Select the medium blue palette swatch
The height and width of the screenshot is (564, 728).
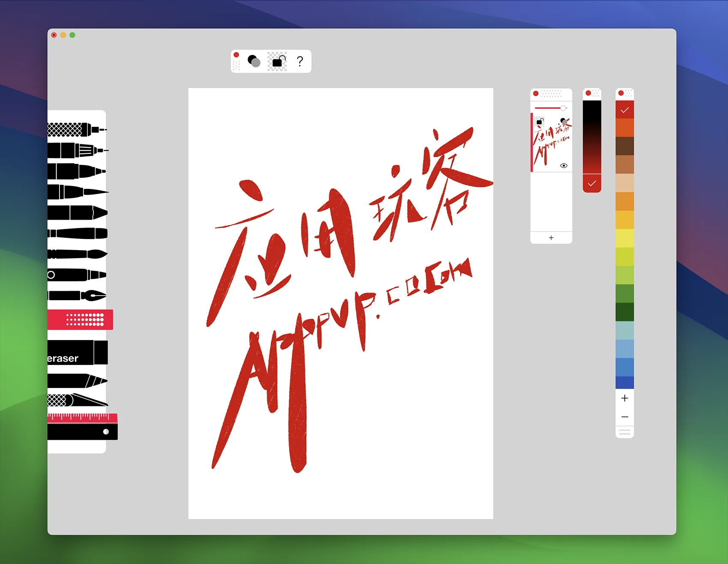(625, 367)
